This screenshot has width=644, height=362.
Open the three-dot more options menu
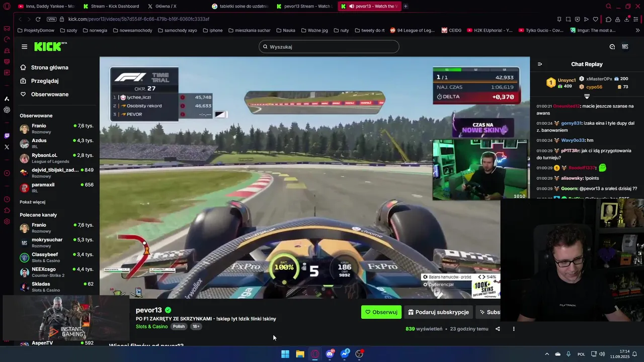[x=514, y=329]
